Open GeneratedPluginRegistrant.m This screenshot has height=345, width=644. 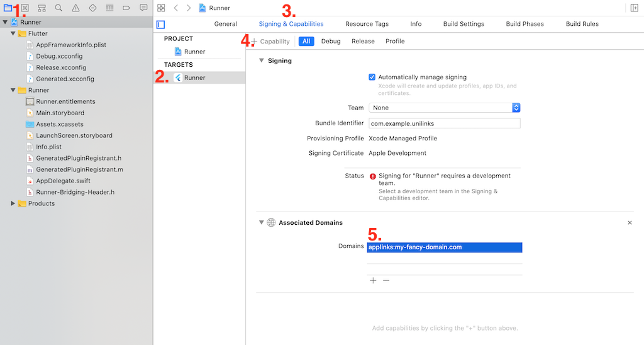pyautogui.click(x=79, y=169)
